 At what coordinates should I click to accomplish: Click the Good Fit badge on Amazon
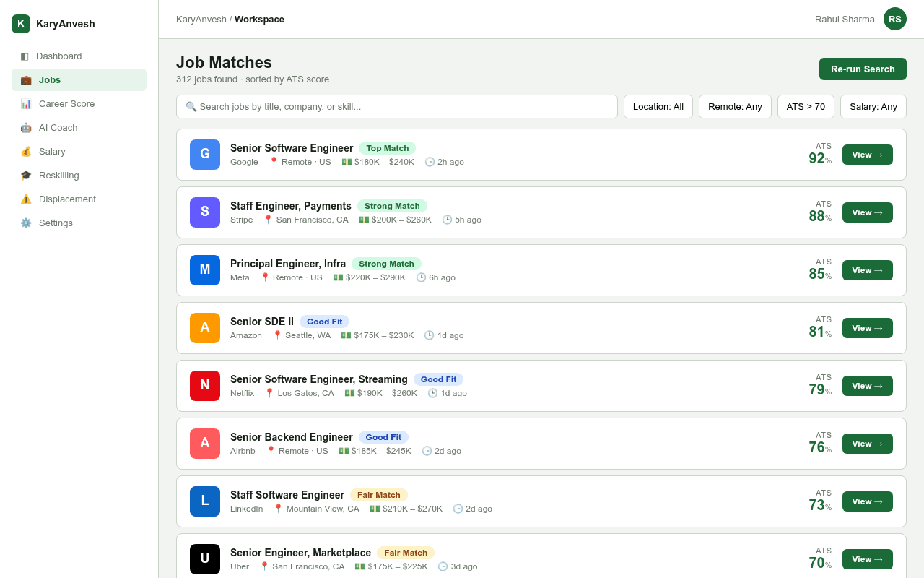click(325, 322)
